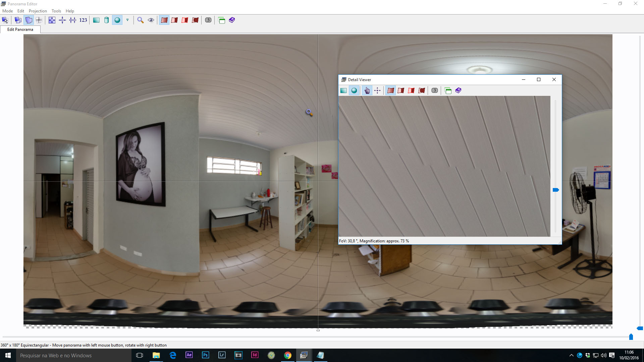
Task: Toggle rectilinear view in Detail Viewer
Action: click(x=343, y=90)
